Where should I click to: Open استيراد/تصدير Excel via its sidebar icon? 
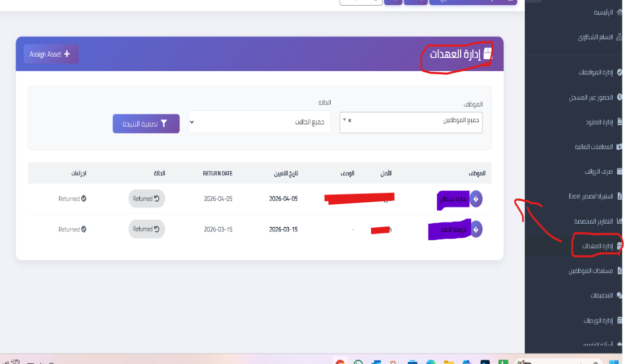coord(619,196)
